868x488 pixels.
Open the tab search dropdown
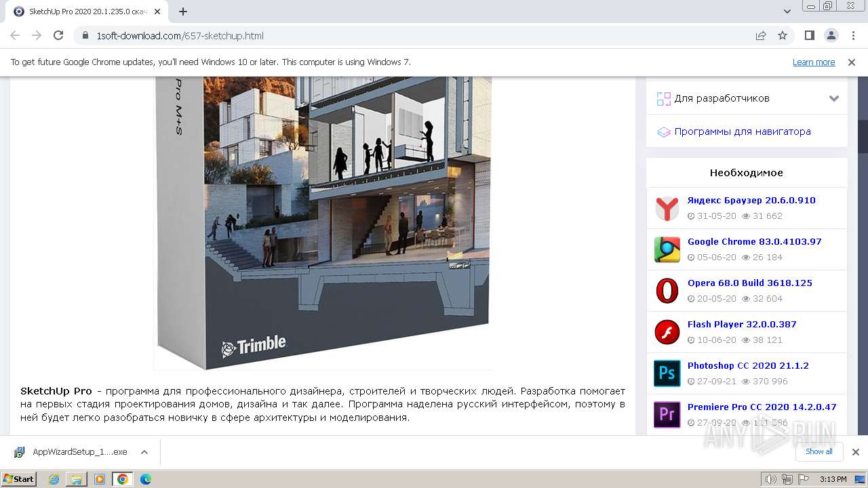787,12
